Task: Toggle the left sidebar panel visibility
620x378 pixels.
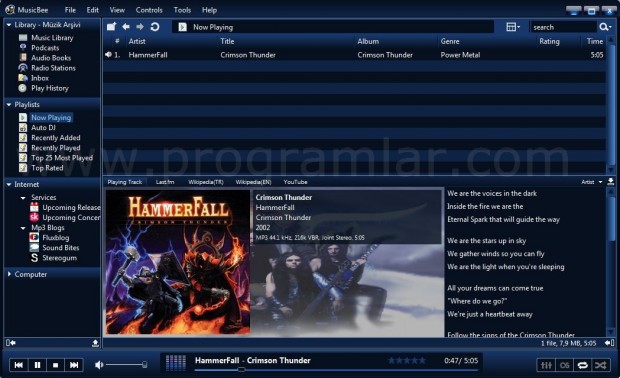Action: pyautogui.click(x=11, y=343)
